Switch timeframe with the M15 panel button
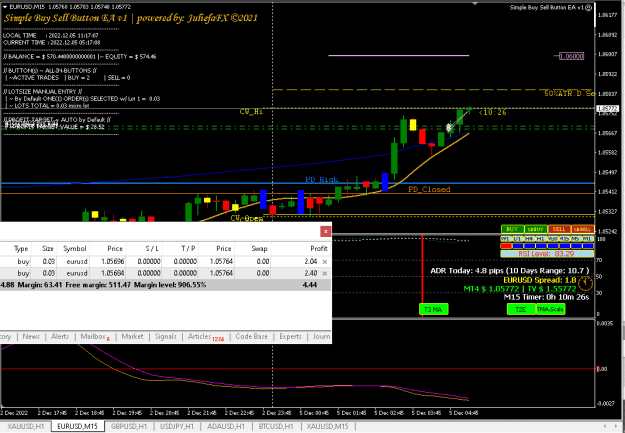The height and width of the screenshot is (433, 625). (x=564, y=239)
